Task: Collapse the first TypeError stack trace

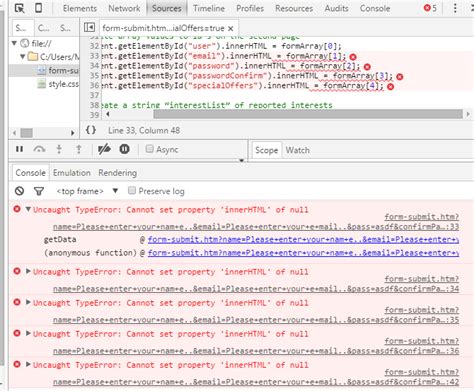Action: tap(28, 209)
